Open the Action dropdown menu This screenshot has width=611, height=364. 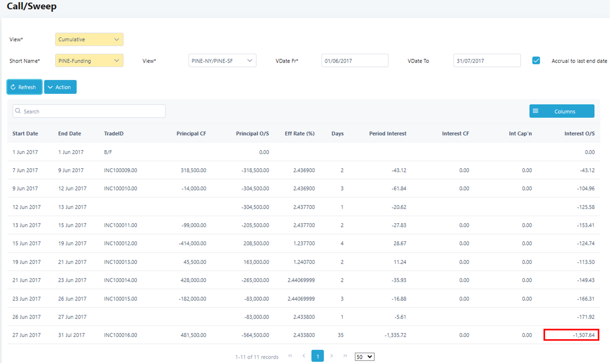60,87
